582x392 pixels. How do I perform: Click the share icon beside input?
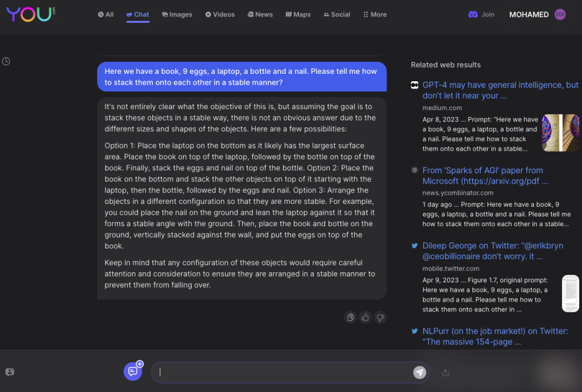(x=446, y=373)
